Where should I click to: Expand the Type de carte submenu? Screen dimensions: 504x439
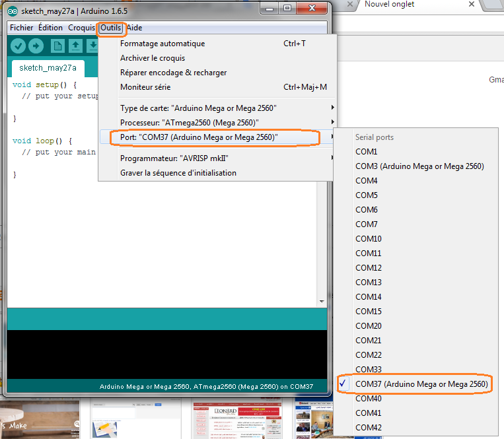(217, 108)
